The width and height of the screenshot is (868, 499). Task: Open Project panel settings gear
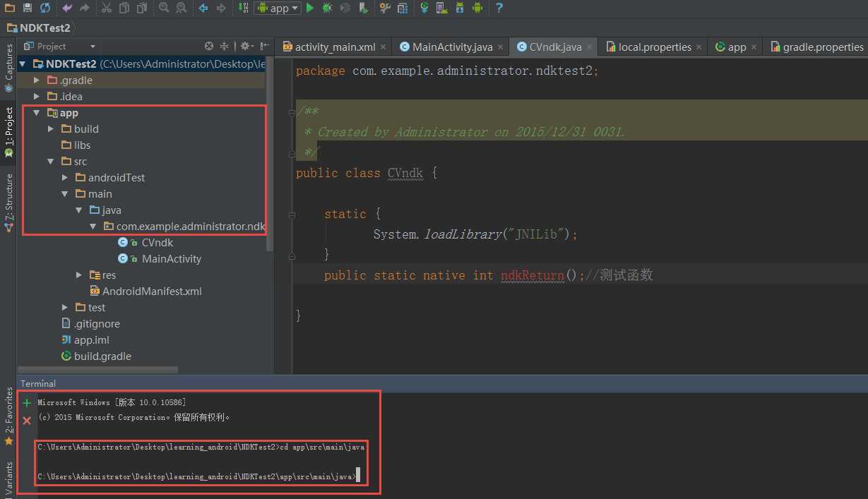coord(246,46)
